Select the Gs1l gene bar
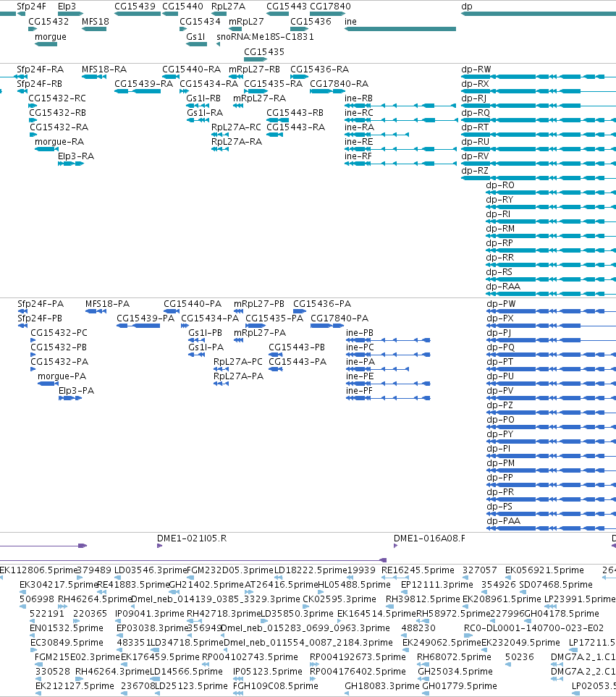This screenshot has height=697, width=616. tap(196, 44)
